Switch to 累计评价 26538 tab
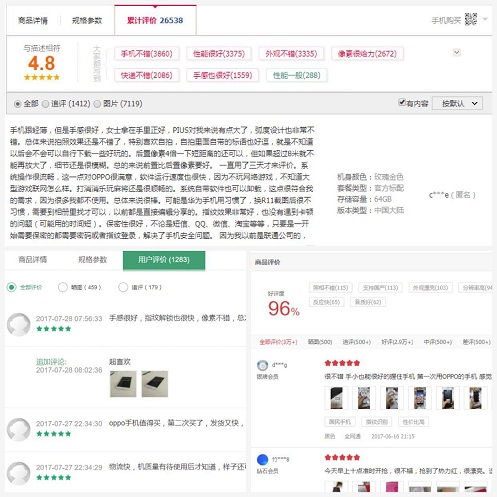 tap(155, 20)
